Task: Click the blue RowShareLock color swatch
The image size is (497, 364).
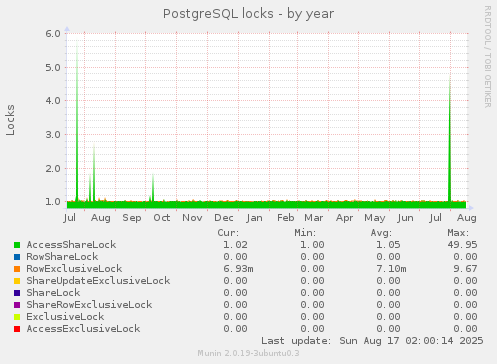Action: click(x=17, y=257)
